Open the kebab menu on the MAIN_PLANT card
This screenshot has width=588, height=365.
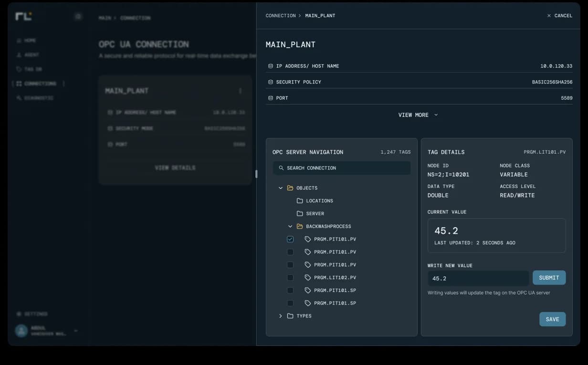tap(240, 91)
